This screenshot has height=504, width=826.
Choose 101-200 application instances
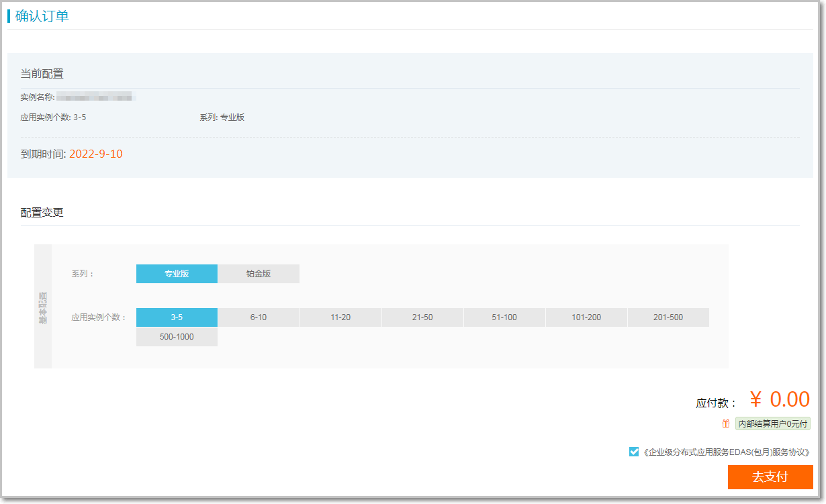[586, 317]
